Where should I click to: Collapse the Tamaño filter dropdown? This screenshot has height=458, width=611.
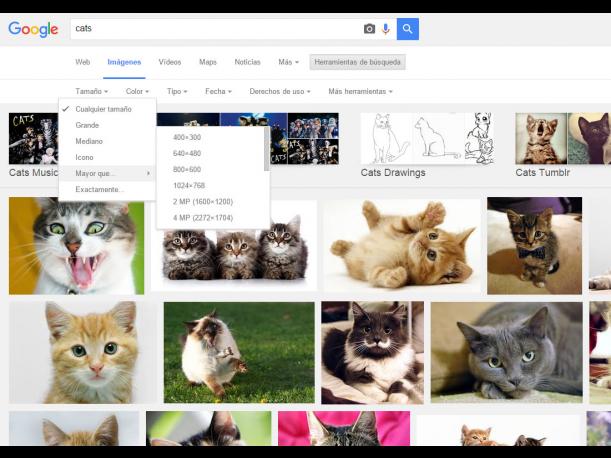click(92, 91)
